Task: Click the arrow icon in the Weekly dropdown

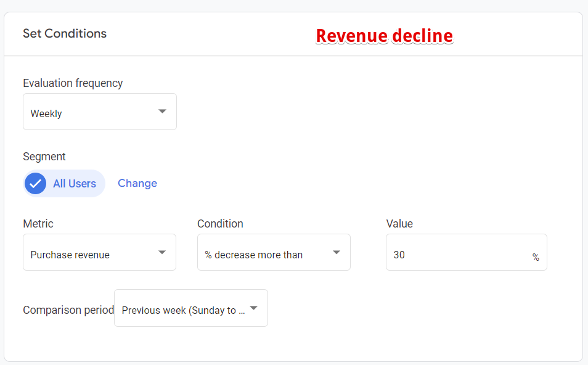Action: [x=162, y=112]
